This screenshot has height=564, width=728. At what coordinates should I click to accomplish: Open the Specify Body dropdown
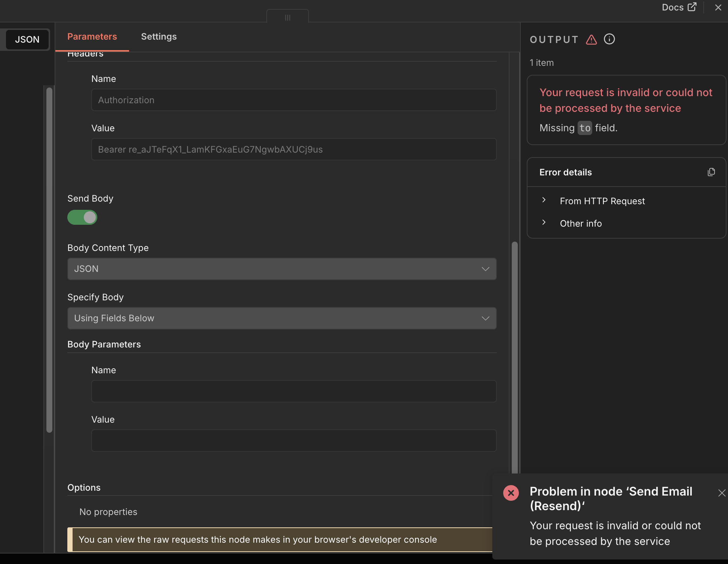pyautogui.click(x=282, y=318)
